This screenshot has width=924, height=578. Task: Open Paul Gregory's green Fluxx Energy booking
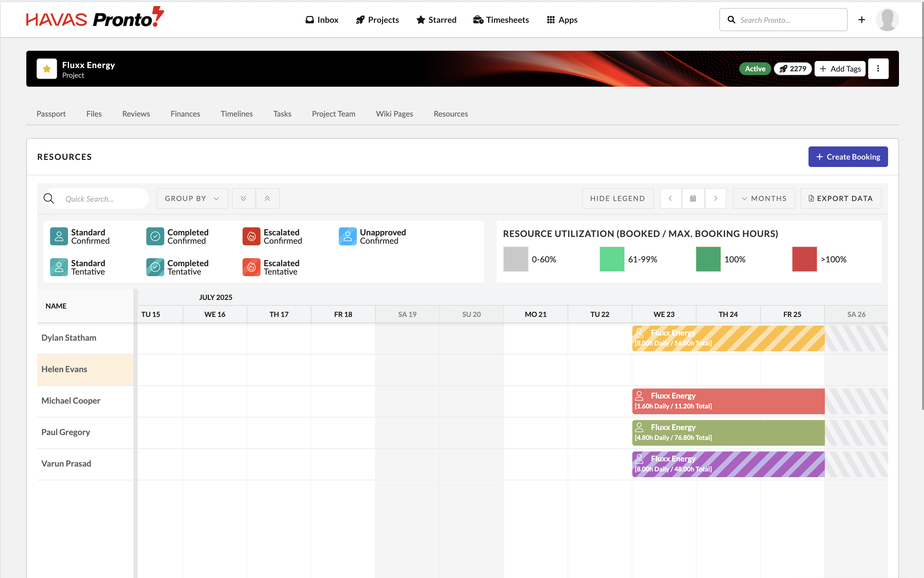pos(728,433)
